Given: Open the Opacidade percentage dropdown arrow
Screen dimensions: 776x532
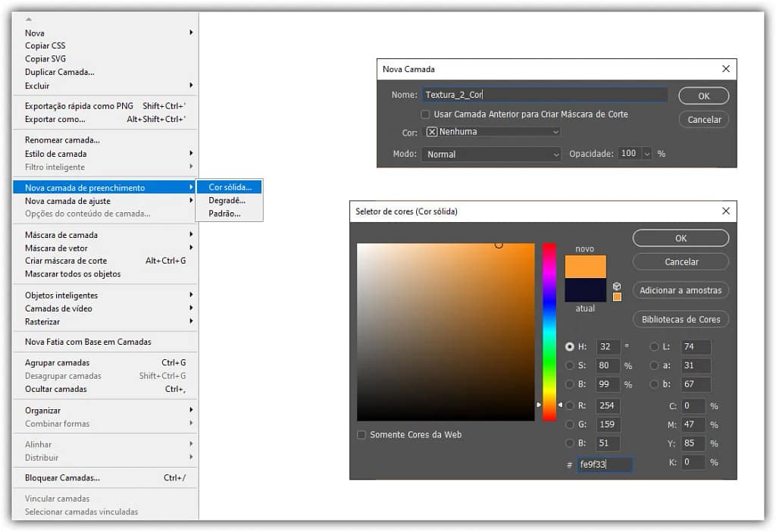Looking at the screenshot, I should (x=647, y=154).
